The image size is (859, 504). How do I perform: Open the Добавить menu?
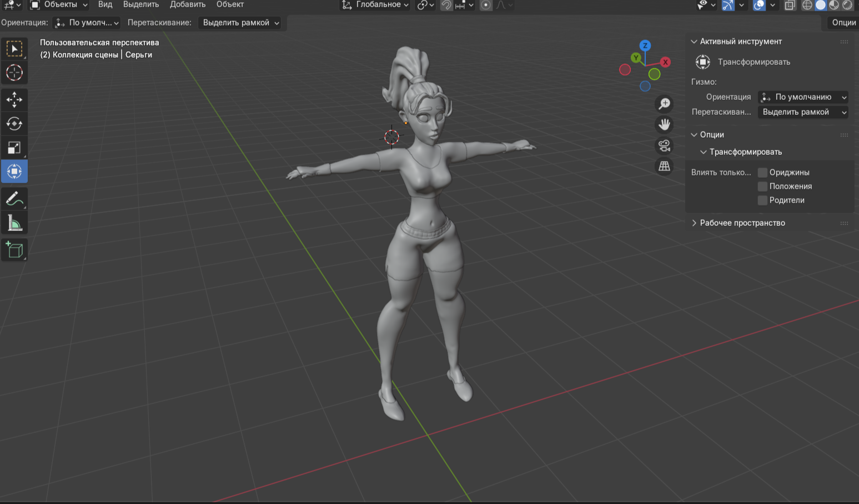[187, 4]
